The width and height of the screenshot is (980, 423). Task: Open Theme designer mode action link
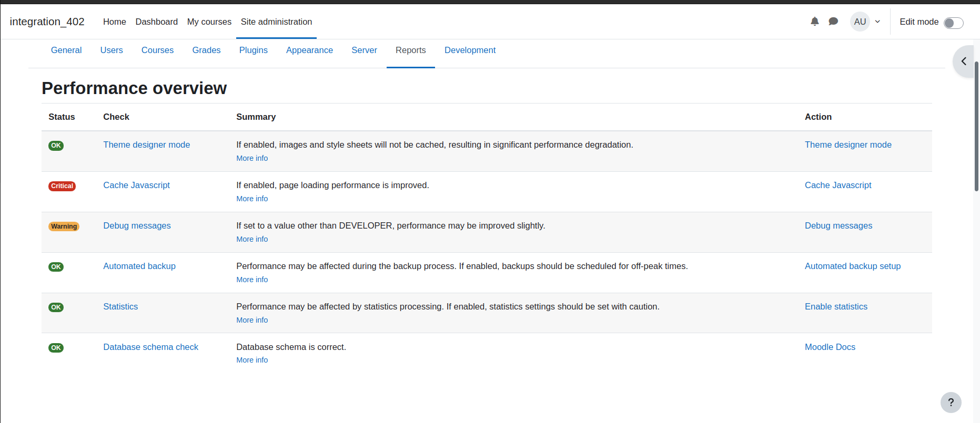(848, 145)
